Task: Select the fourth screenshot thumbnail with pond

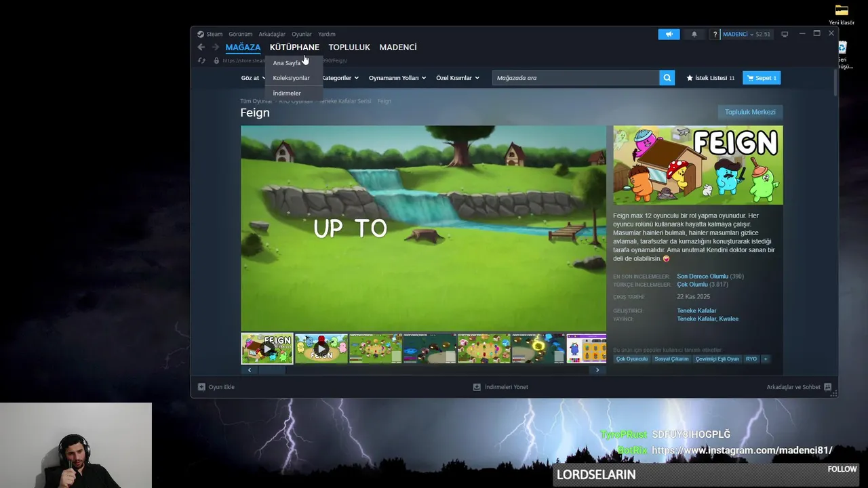Action: click(429, 348)
